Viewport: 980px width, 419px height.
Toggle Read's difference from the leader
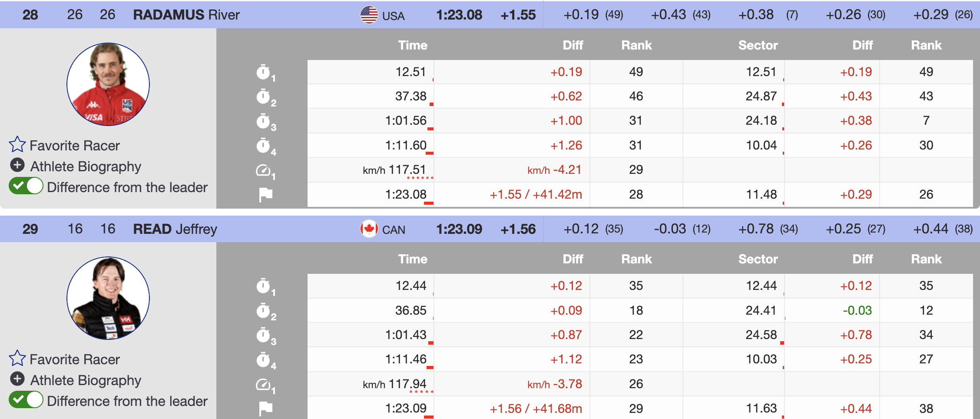(26, 400)
